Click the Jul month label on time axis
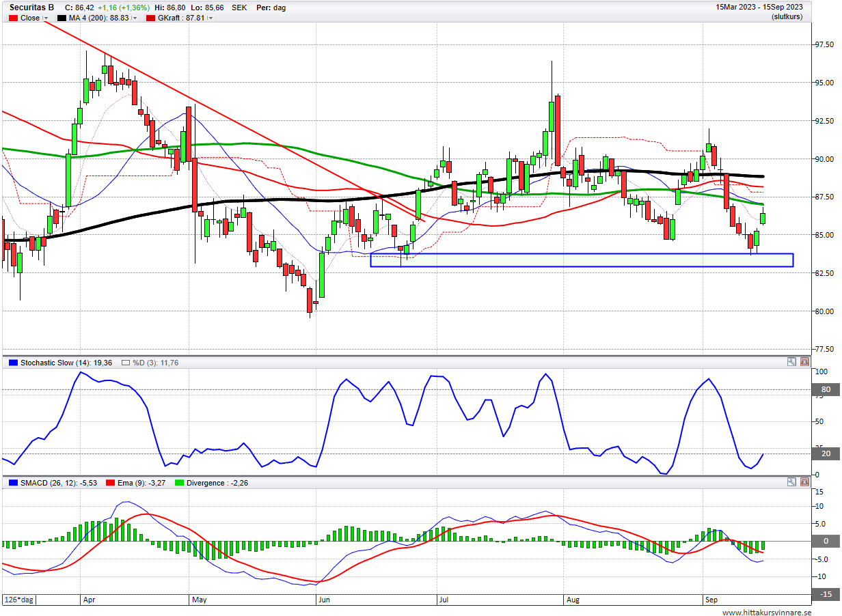The image size is (842, 616). pos(444,600)
